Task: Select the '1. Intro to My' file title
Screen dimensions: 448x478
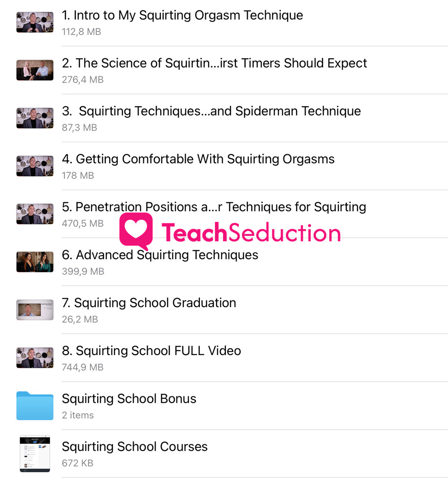Action: (182, 15)
